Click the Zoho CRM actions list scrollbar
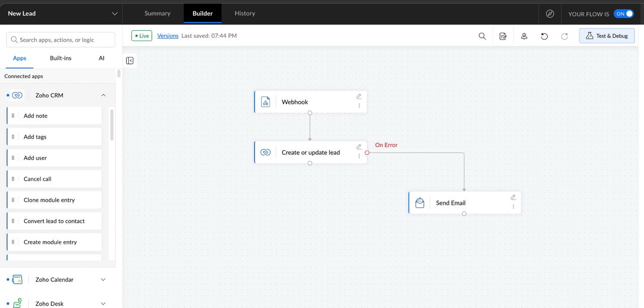This screenshot has width=644, height=308. coord(112,125)
